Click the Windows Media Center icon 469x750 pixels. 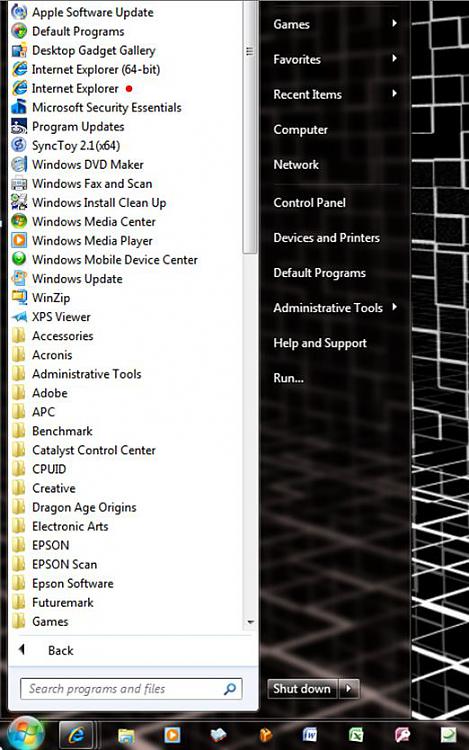19,221
